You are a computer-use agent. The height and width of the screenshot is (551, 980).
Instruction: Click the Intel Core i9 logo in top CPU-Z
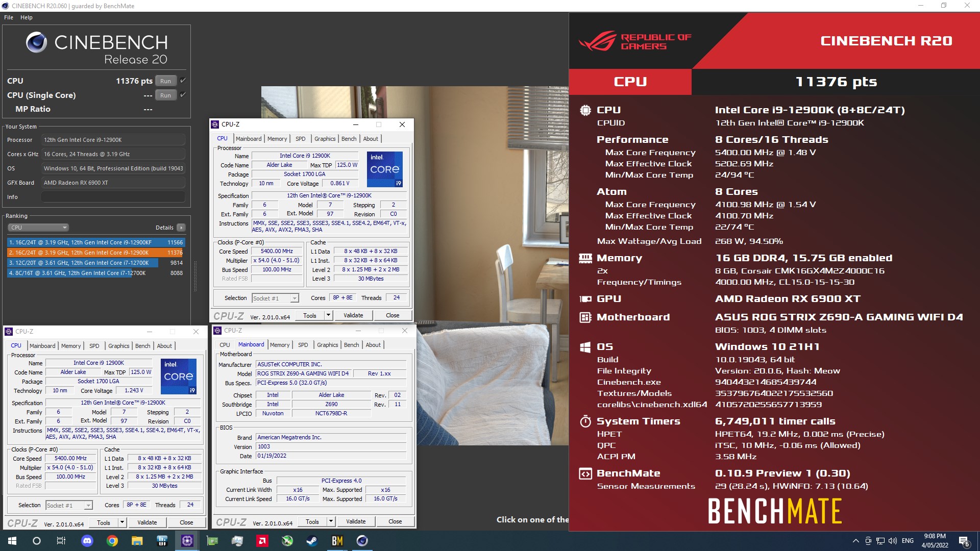tap(385, 169)
